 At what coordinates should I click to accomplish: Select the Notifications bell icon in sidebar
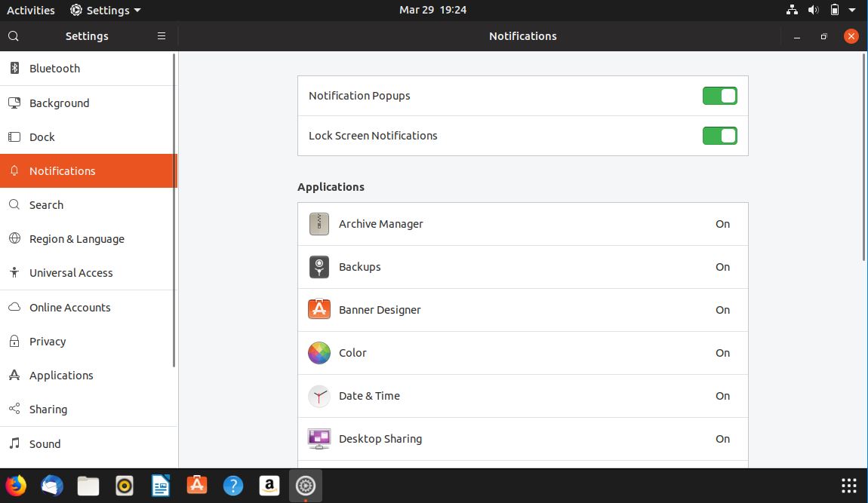[15, 170]
